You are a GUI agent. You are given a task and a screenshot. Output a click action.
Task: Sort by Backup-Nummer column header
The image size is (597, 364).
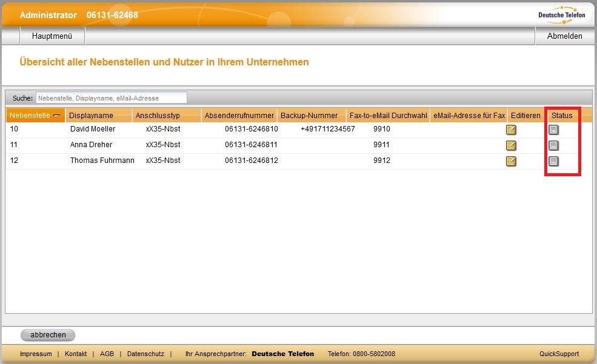(x=312, y=115)
